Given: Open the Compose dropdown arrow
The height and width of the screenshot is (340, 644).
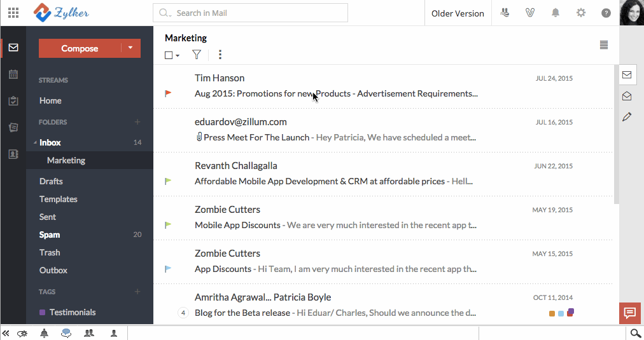Looking at the screenshot, I should [130, 48].
